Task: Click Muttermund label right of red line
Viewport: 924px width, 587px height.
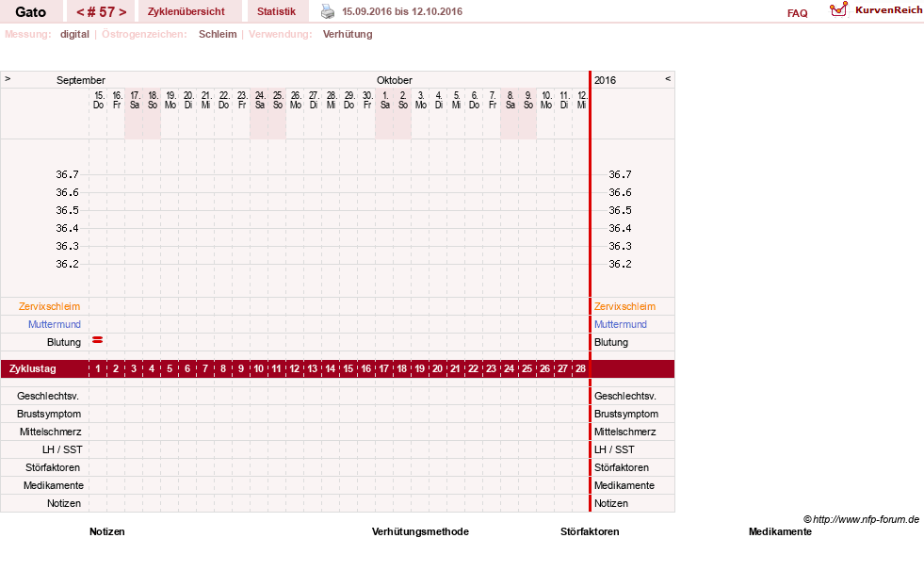Action: point(621,324)
